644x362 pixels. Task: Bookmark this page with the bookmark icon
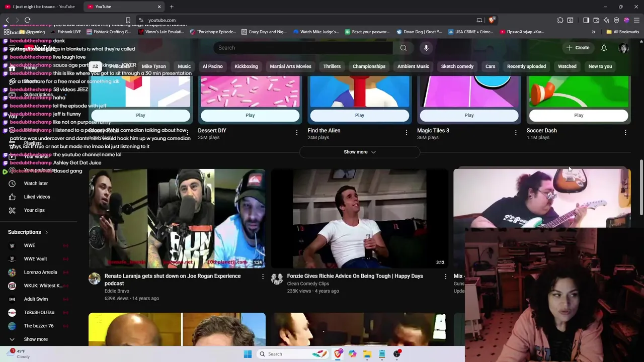(128, 20)
